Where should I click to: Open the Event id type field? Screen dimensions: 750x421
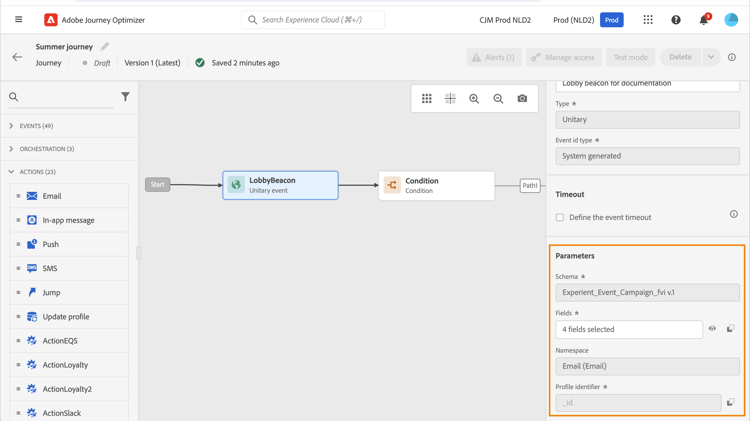647,156
